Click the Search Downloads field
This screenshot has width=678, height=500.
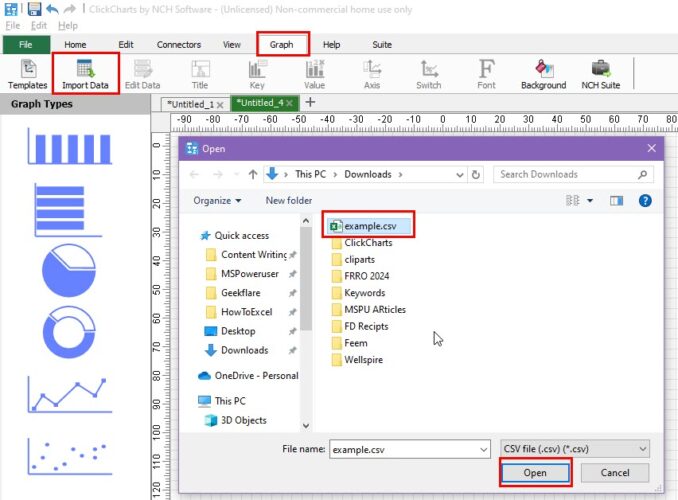[573, 175]
